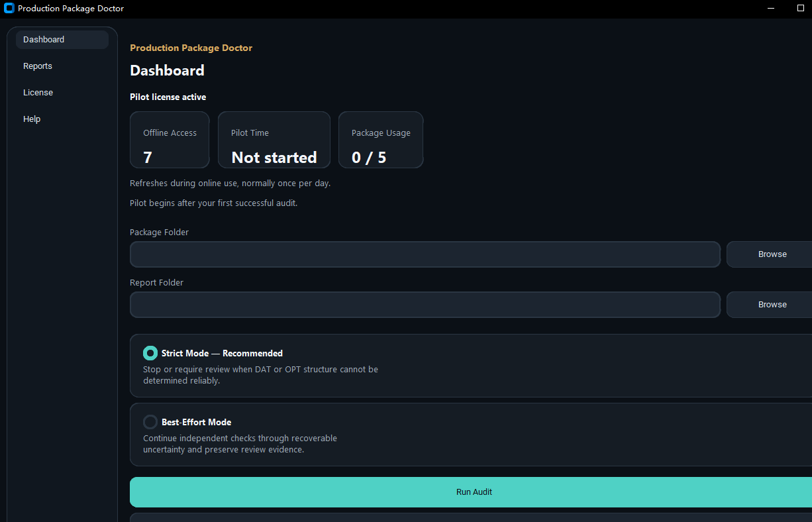Click the Best-Effort Mode description text

pyautogui.click(x=240, y=444)
